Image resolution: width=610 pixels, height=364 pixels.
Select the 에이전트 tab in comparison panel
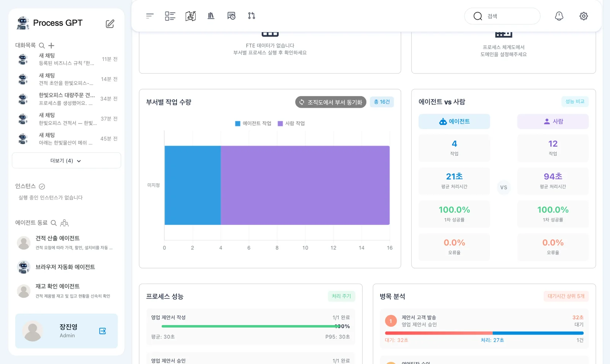tap(454, 121)
